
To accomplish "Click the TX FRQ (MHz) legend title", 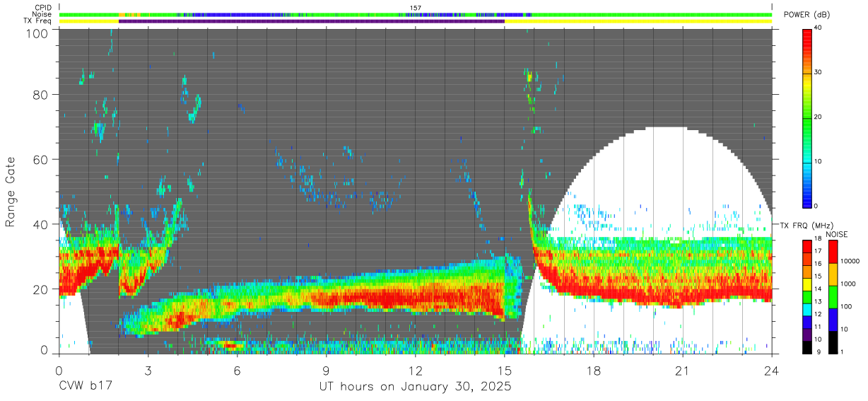I will tap(806, 225).
